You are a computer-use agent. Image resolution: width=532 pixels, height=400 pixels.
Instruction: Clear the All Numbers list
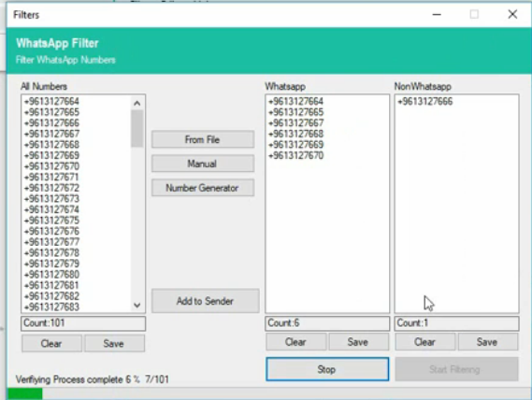(51, 343)
